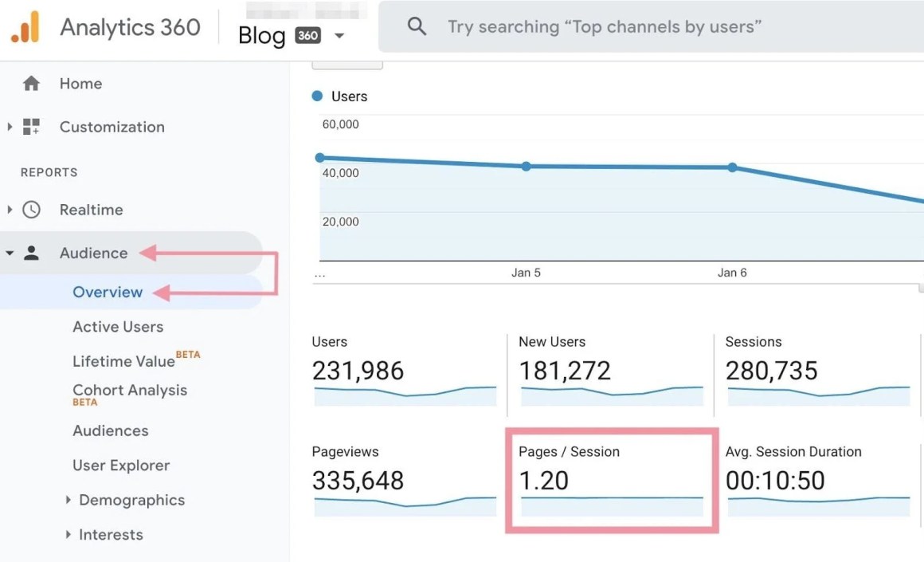This screenshot has width=924, height=562.
Task: Open the Audiences report
Action: pyautogui.click(x=110, y=430)
